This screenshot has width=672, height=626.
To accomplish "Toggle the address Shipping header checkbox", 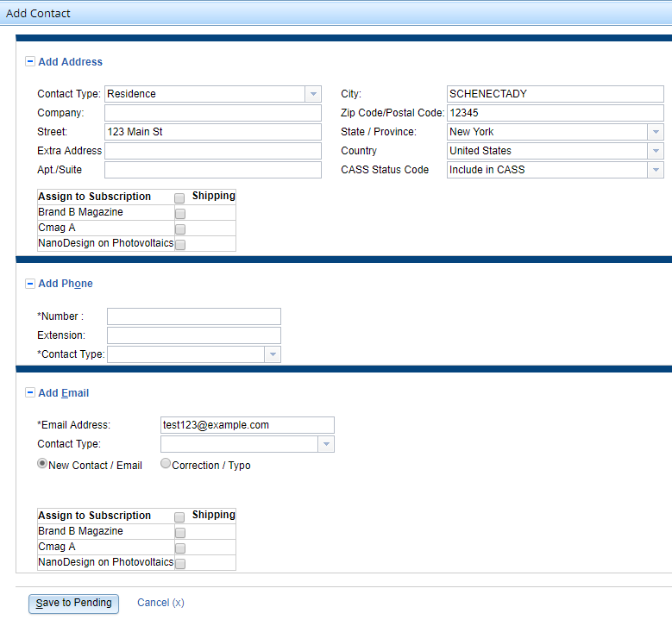I will [x=180, y=198].
